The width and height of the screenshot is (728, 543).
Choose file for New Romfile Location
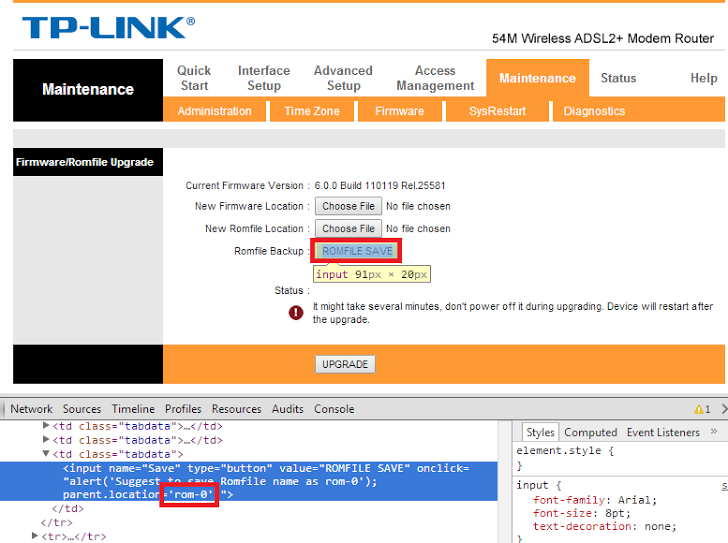pos(348,229)
